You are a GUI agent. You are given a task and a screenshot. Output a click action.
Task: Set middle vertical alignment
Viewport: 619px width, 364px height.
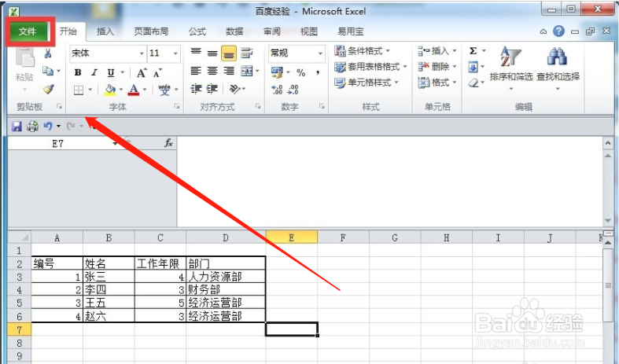coord(212,53)
